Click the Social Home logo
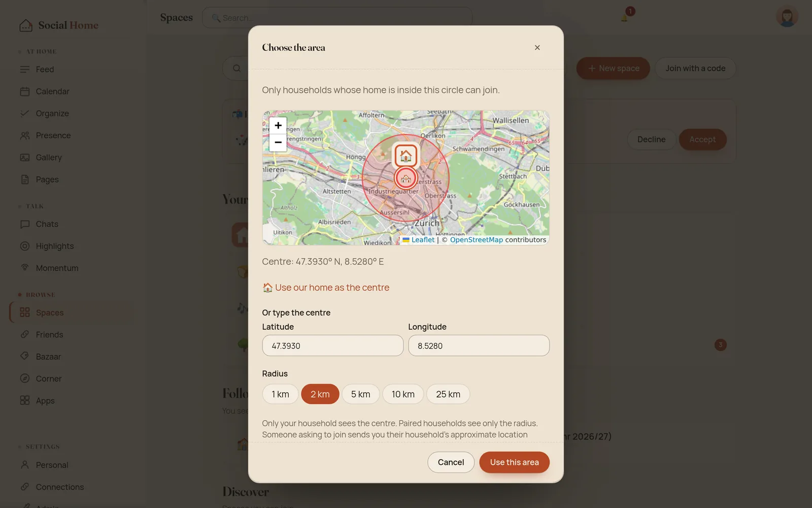 coord(59,25)
